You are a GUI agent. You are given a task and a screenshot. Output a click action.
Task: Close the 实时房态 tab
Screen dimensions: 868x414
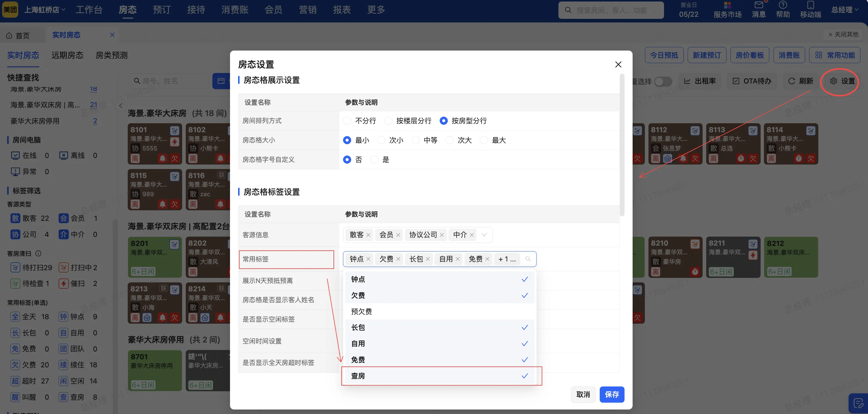(112, 35)
